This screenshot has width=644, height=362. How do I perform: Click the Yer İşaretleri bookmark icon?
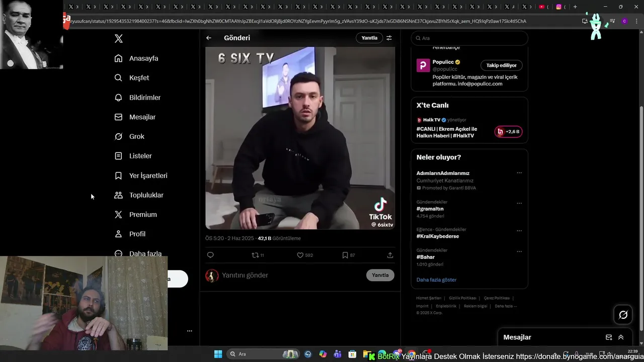click(118, 175)
